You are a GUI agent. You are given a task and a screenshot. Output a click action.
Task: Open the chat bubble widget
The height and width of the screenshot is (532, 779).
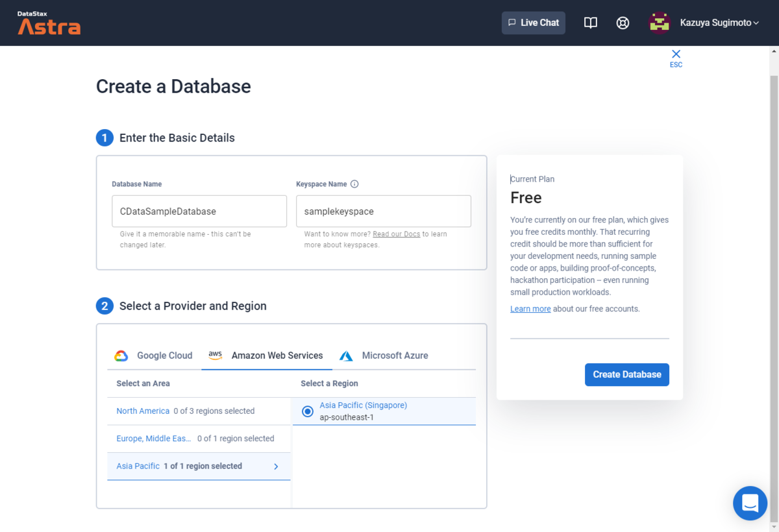coord(750,503)
